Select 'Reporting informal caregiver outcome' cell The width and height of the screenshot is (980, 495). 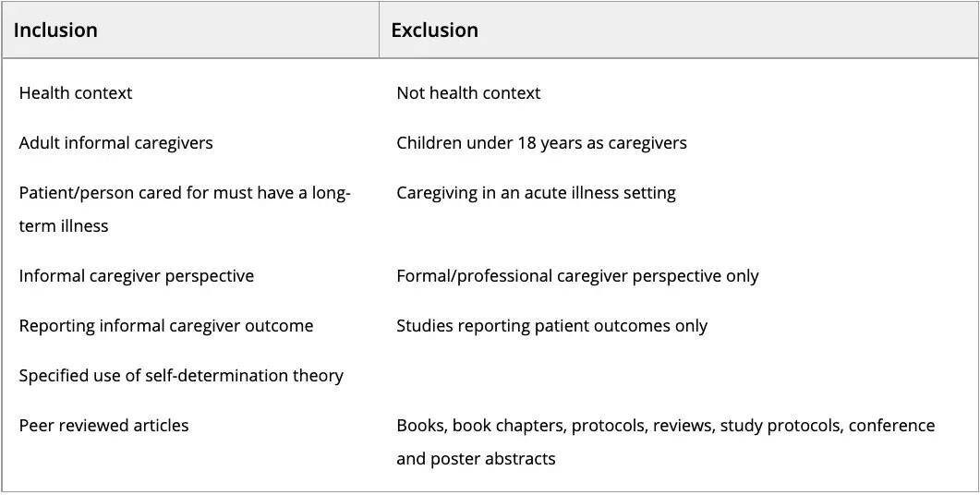(165, 326)
